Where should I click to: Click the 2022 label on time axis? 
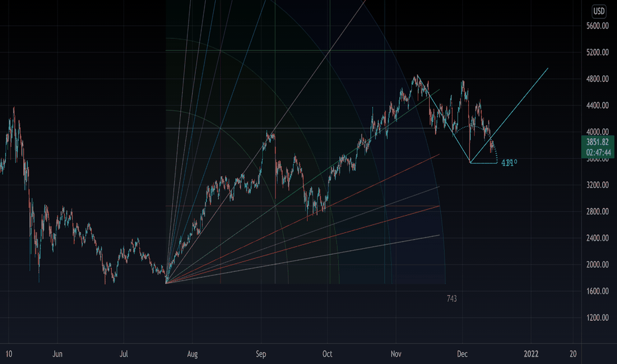[x=531, y=354]
